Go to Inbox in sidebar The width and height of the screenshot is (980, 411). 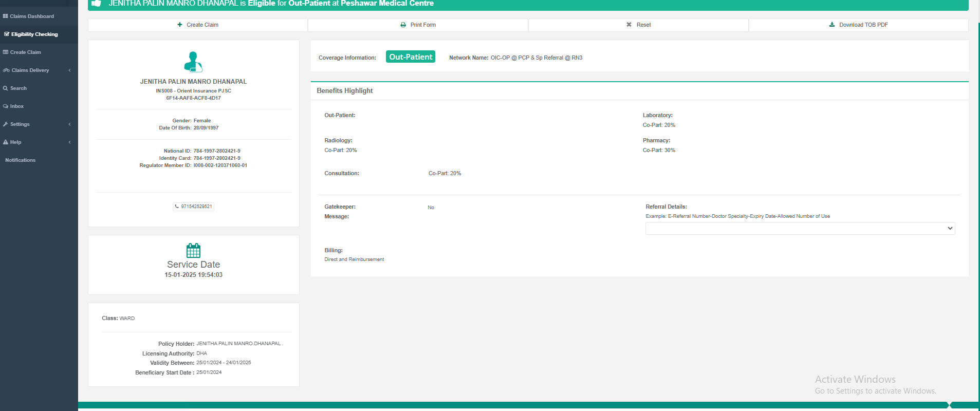[16, 106]
